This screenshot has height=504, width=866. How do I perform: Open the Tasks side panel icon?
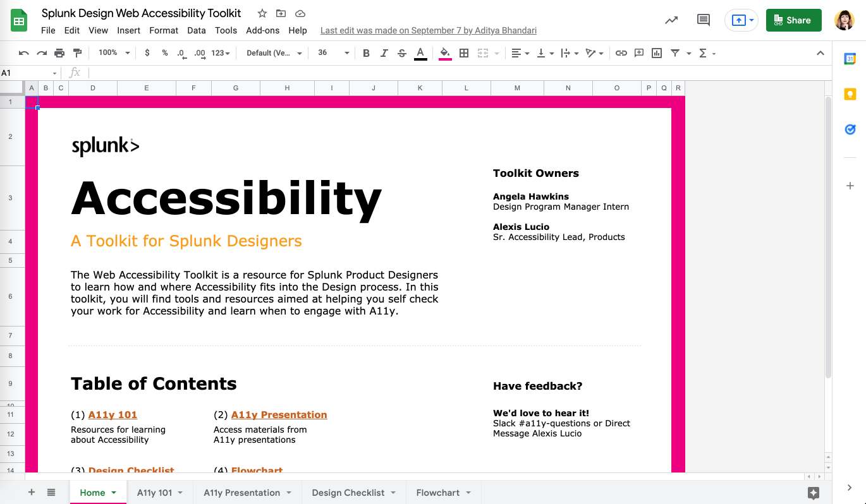[850, 129]
